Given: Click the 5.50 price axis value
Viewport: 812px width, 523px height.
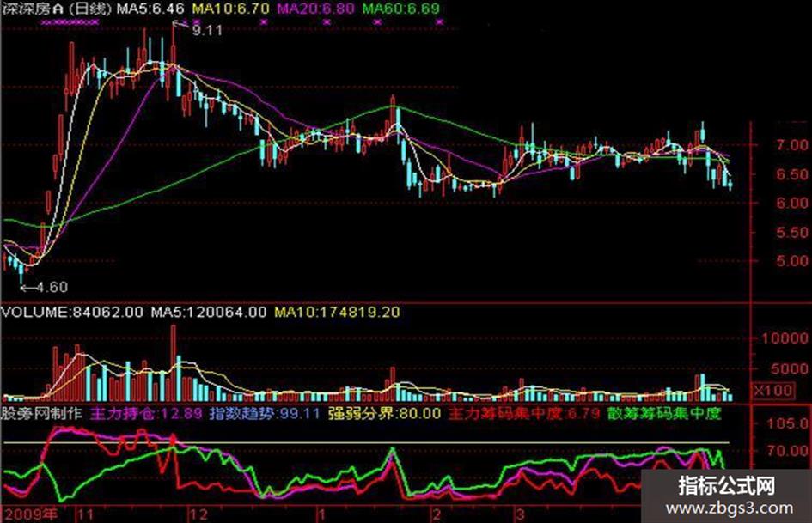Looking at the screenshot, I should tap(792, 233).
